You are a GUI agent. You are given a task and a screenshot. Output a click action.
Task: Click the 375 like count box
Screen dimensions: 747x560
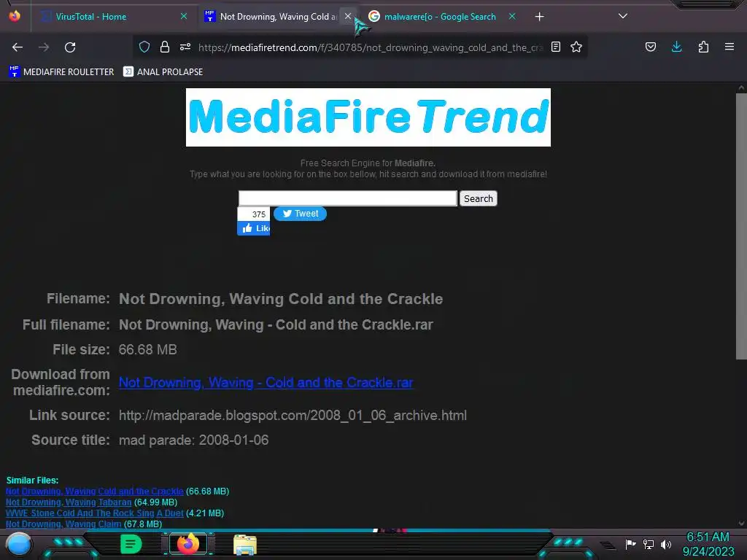tap(254, 214)
